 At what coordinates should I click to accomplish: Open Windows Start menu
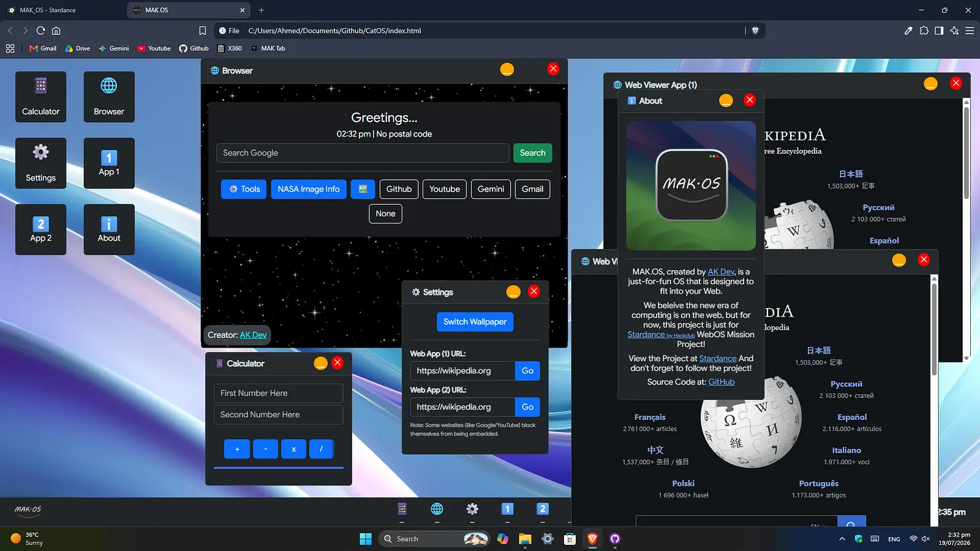click(366, 539)
